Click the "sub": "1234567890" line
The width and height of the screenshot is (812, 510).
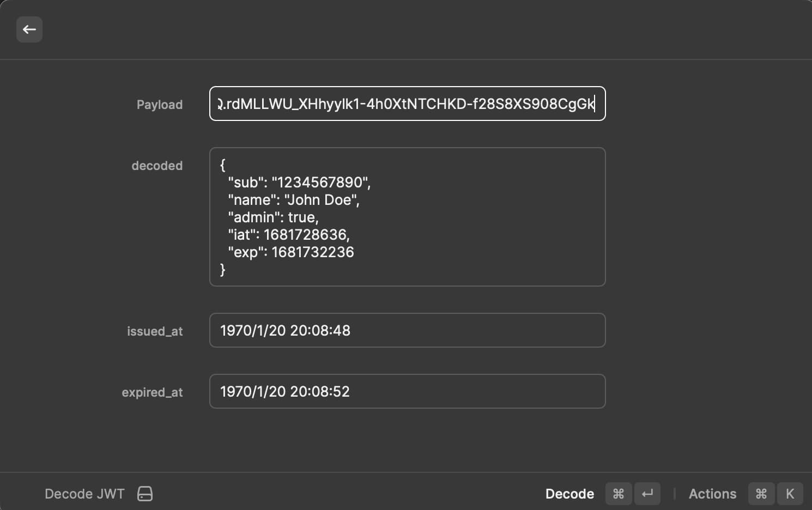tap(299, 182)
